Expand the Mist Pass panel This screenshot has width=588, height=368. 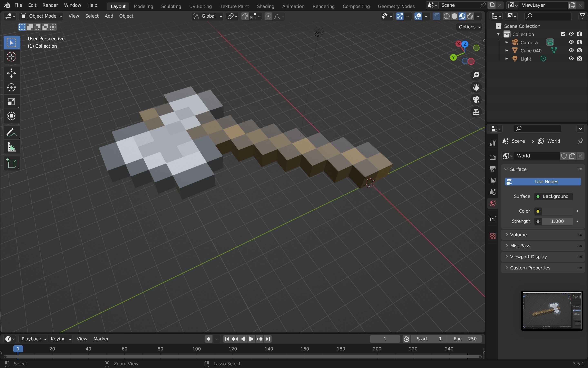point(543,246)
